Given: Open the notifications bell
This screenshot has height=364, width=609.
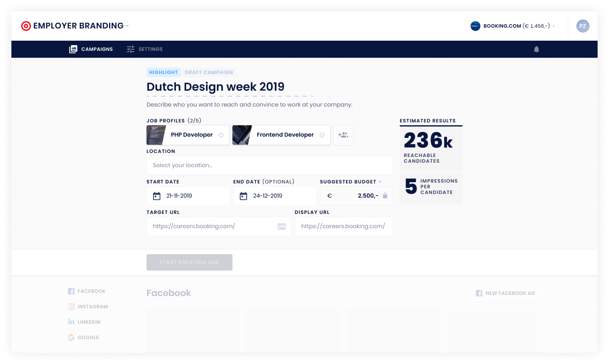Looking at the screenshot, I should click(x=537, y=49).
